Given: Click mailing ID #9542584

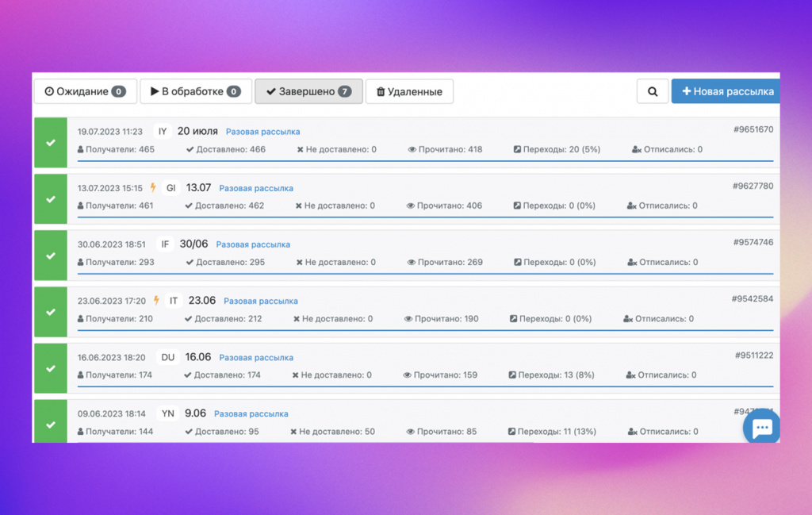Looking at the screenshot, I should click(x=753, y=299).
